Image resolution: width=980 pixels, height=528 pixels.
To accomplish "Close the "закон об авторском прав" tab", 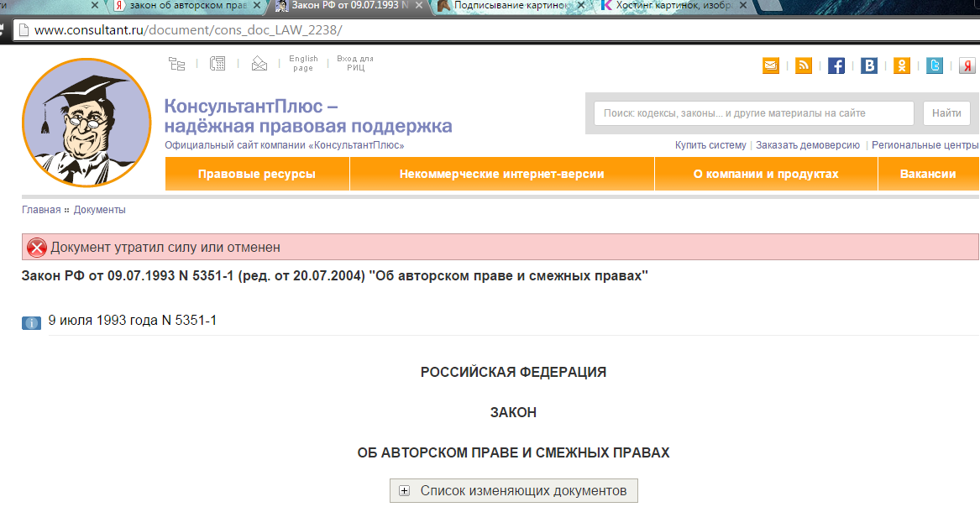I will 257,5.
